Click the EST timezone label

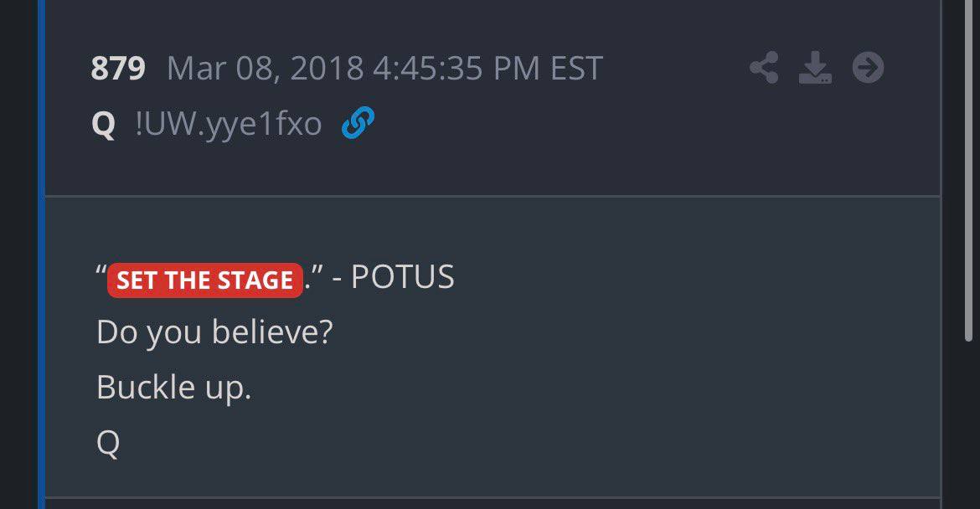click(x=576, y=68)
